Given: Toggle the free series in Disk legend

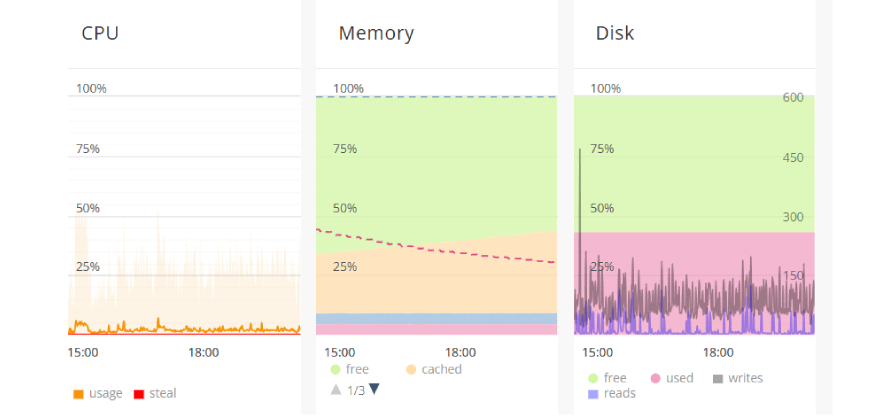Looking at the screenshot, I should [x=593, y=378].
